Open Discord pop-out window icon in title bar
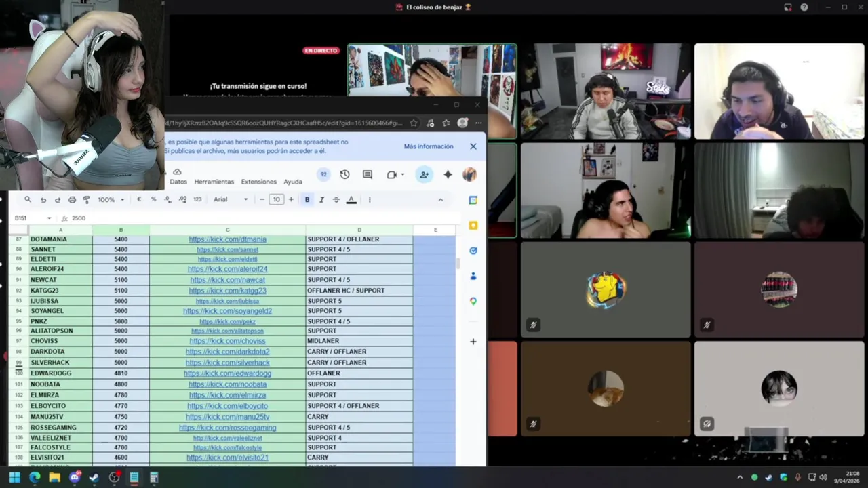This screenshot has height=488, width=868. (787, 7)
